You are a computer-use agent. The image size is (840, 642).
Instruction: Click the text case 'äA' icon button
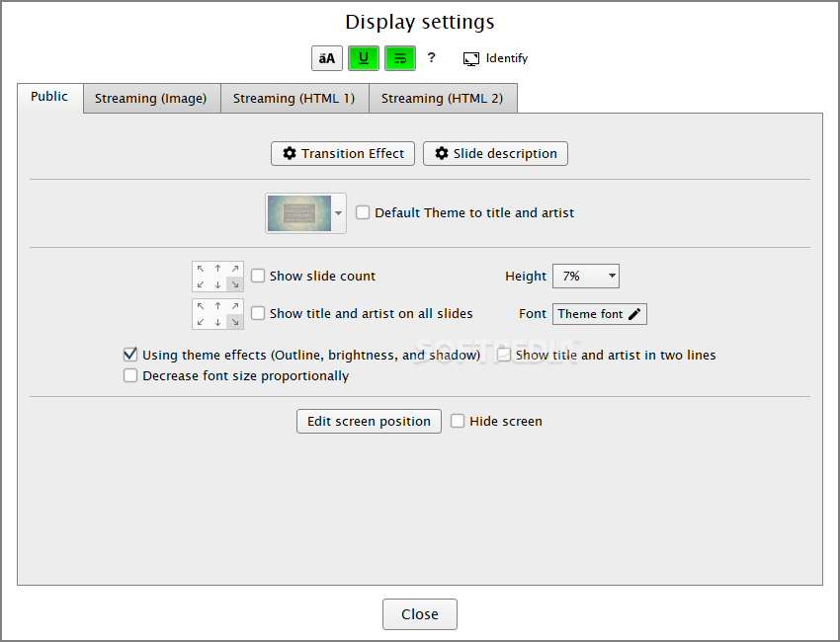click(327, 58)
